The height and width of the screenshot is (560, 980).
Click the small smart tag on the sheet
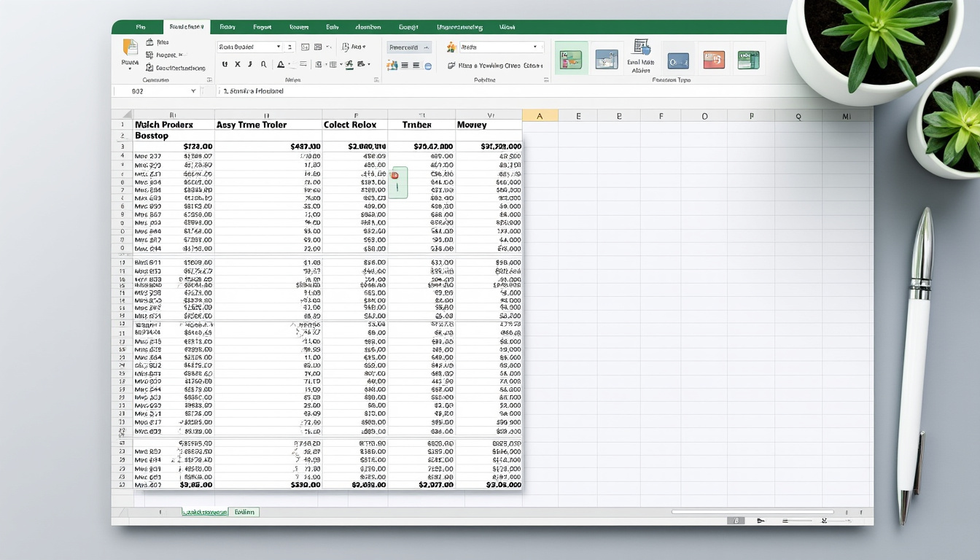(397, 182)
